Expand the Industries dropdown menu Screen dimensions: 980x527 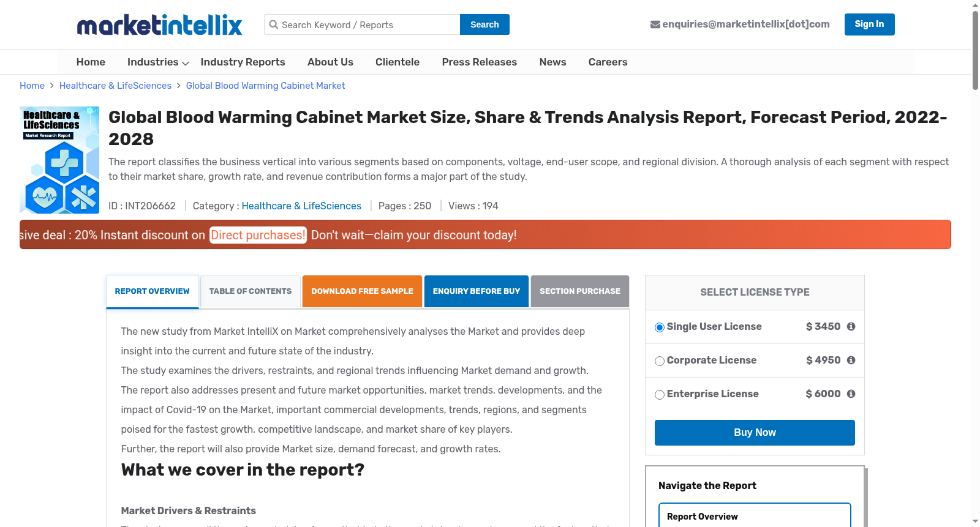pos(158,62)
